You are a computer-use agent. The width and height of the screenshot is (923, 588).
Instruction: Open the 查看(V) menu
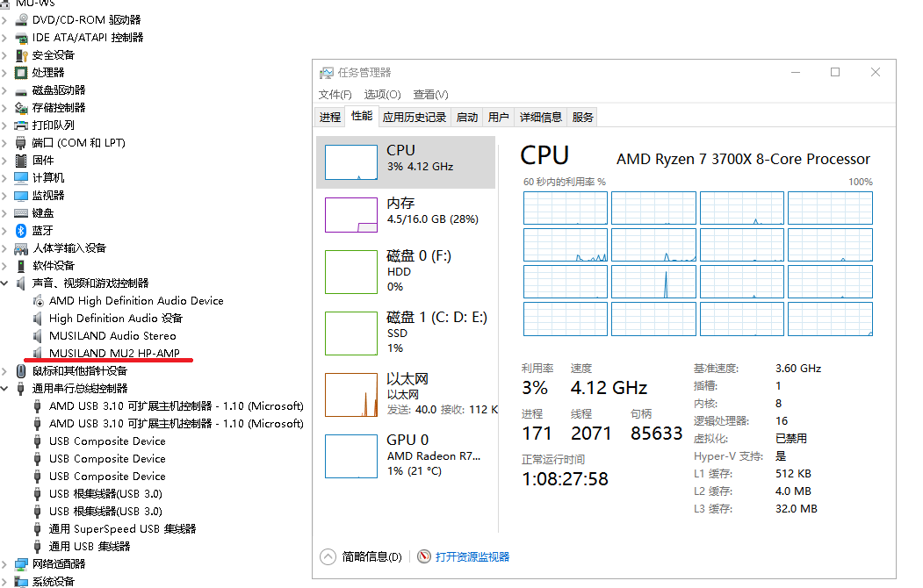429,94
